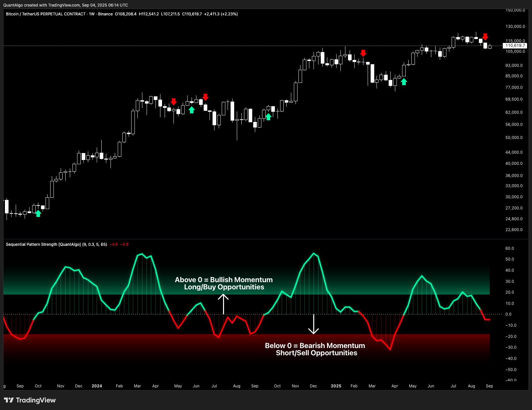Click the red sell arrow near late August 2025

tap(485, 37)
